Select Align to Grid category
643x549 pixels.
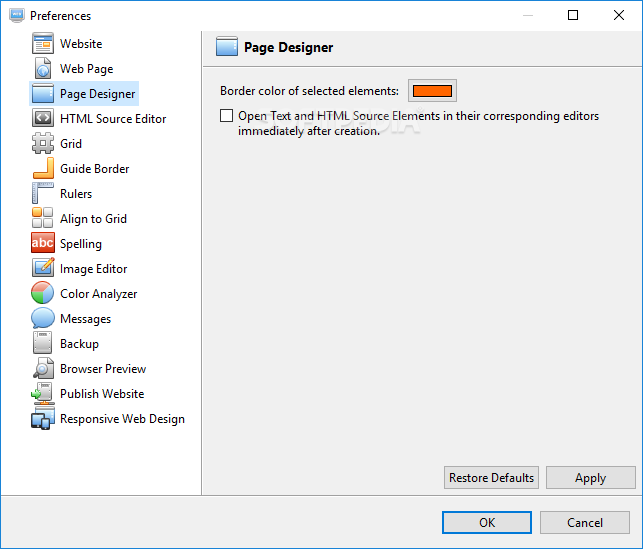[x=93, y=219]
